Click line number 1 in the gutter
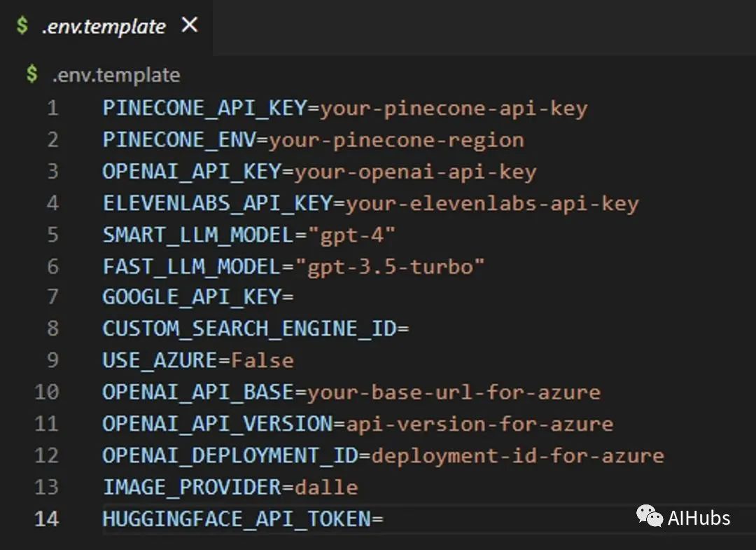The height and width of the screenshot is (550, 756). pos(52,109)
